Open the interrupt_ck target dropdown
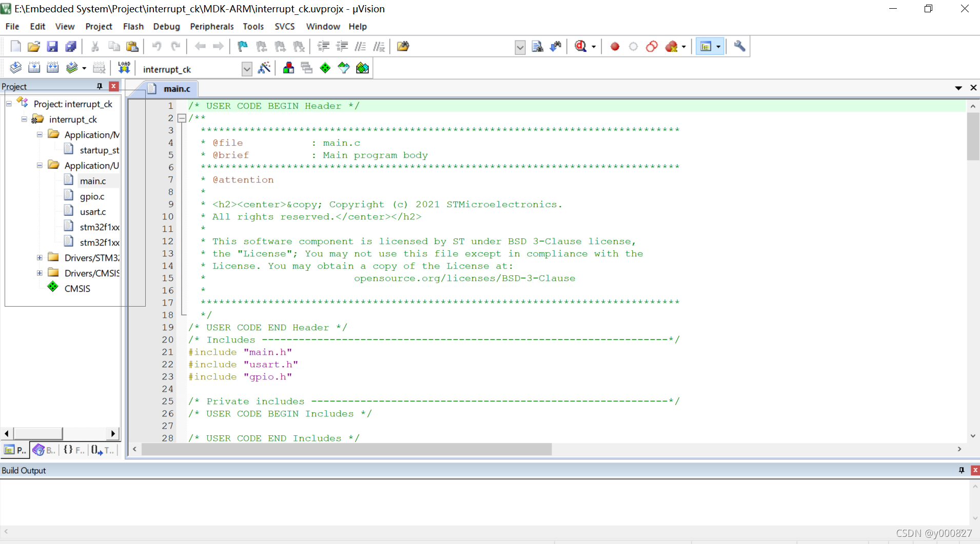Viewport: 980px width, 544px height. 247,69
